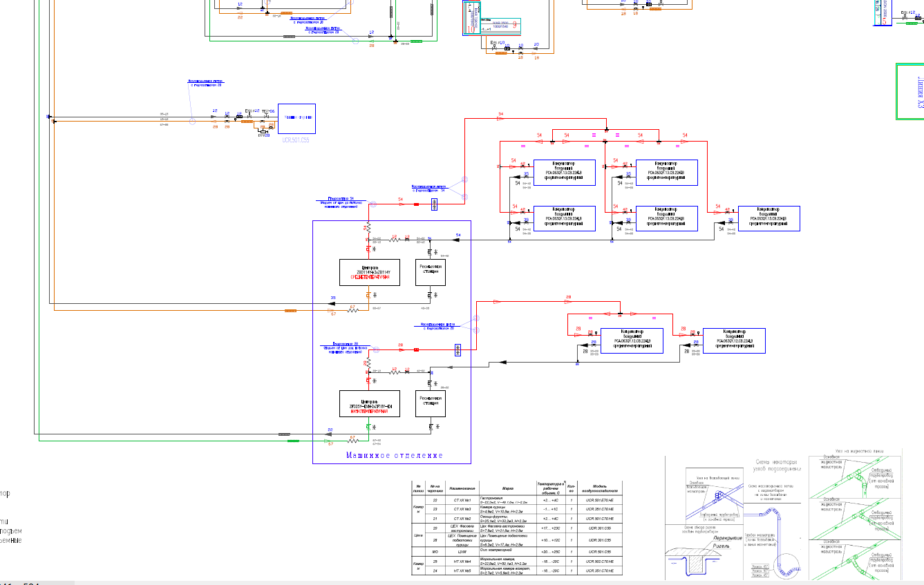Select the Машинное отделение blue frame
The image size is (924, 585).
click(392, 456)
